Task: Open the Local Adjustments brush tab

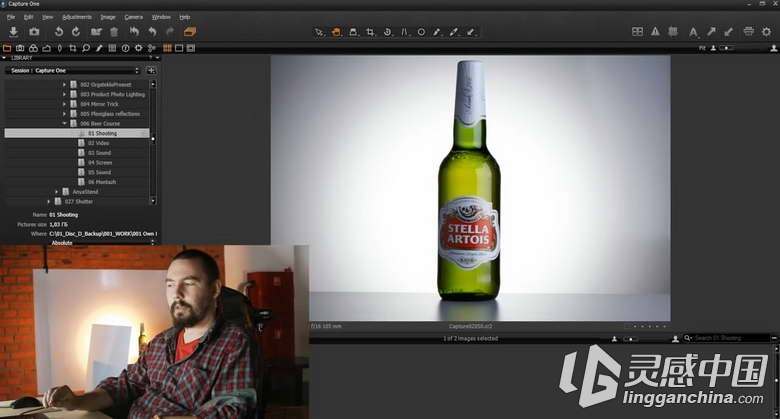Action: [99, 48]
